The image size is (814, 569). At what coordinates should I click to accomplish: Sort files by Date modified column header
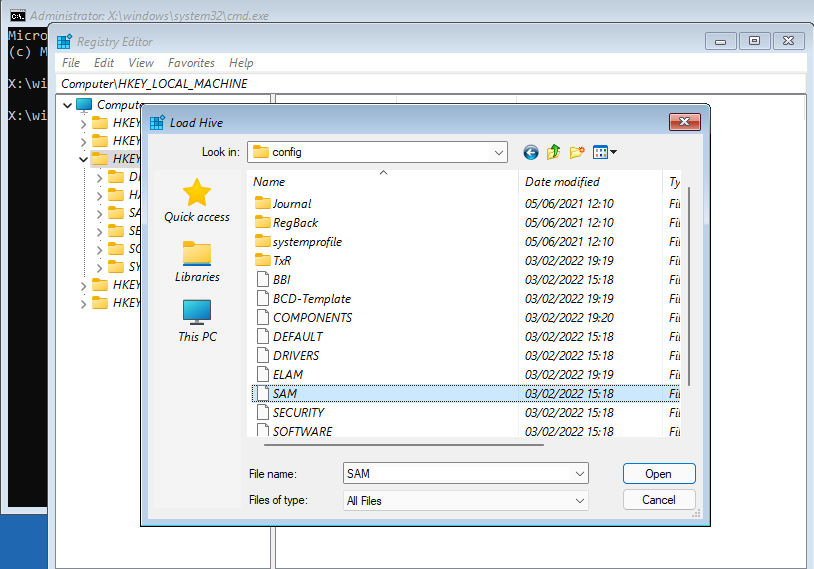(x=590, y=182)
